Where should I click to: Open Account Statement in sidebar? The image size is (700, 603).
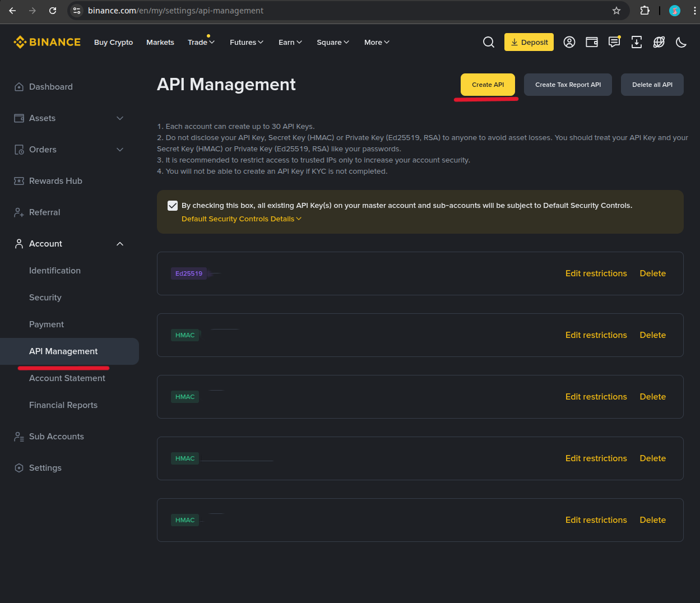click(x=67, y=378)
